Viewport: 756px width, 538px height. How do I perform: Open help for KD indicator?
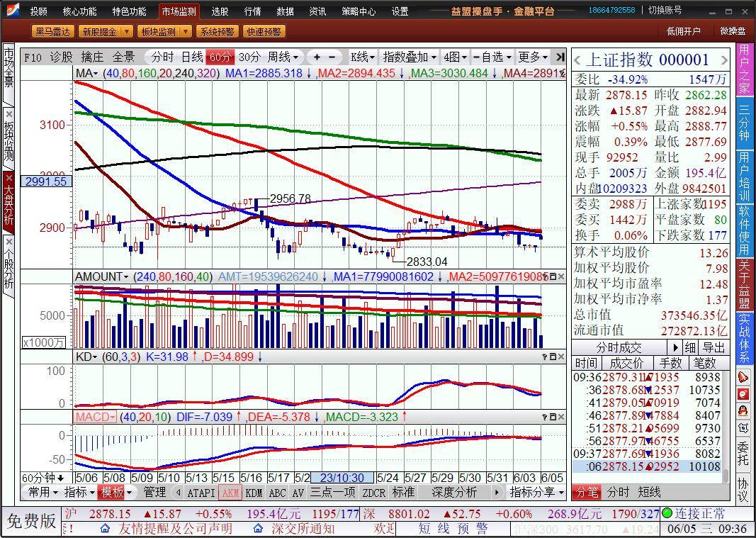tap(546, 357)
